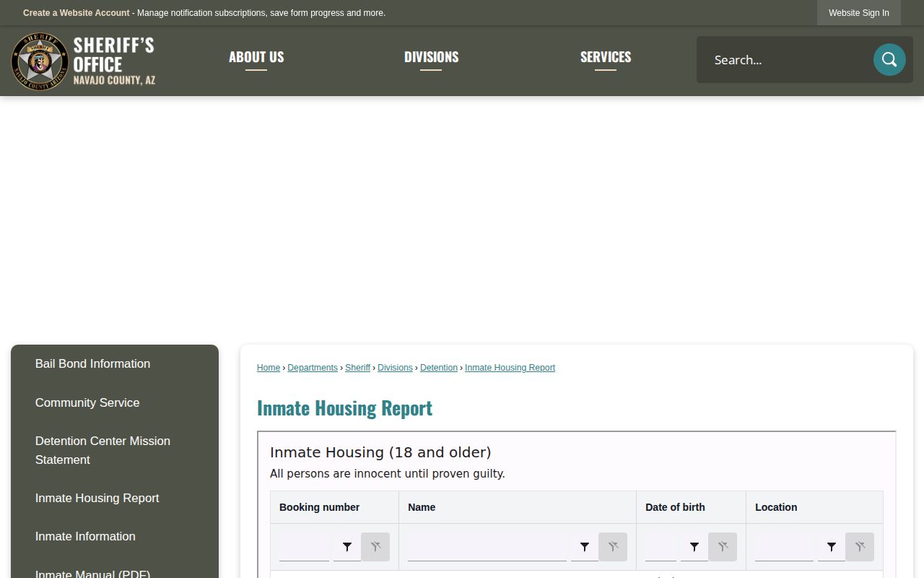Open Navajo County Sheriff's Office logo
924x578 pixels.
pos(83,61)
